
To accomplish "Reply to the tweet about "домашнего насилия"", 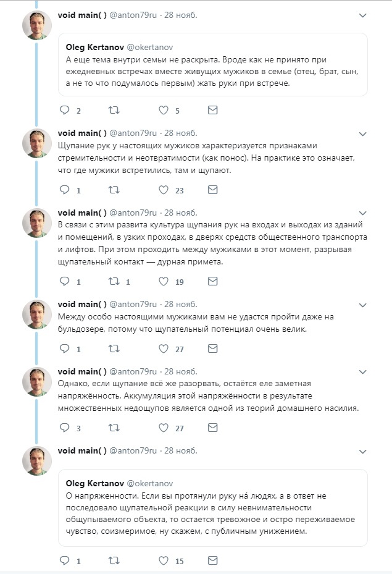I will (64, 428).
